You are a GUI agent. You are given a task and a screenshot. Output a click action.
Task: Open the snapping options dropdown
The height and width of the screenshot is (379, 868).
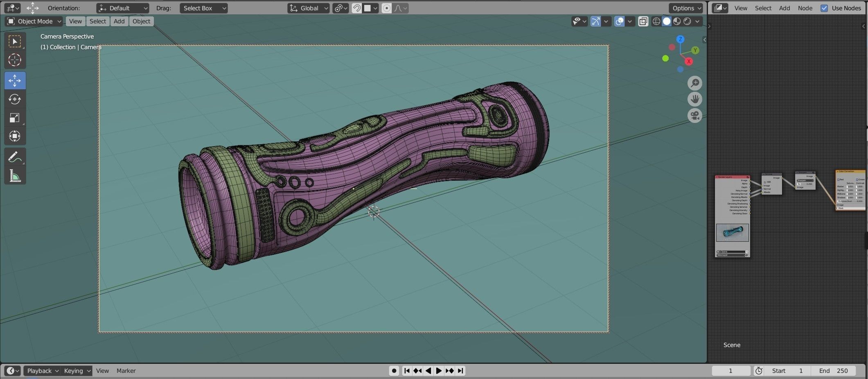click(x=371, y=8)
